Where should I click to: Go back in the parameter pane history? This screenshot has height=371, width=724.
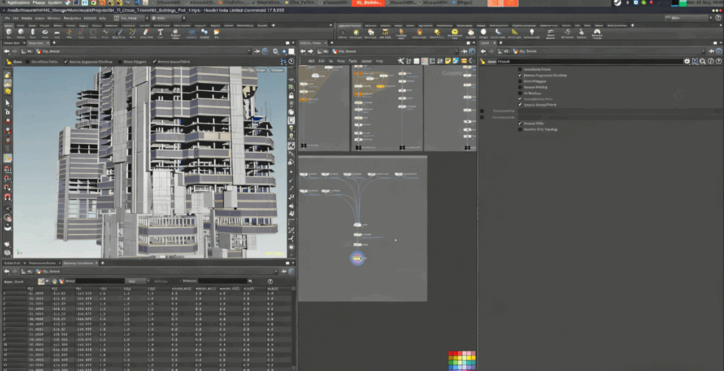click(x=483, y=52)
